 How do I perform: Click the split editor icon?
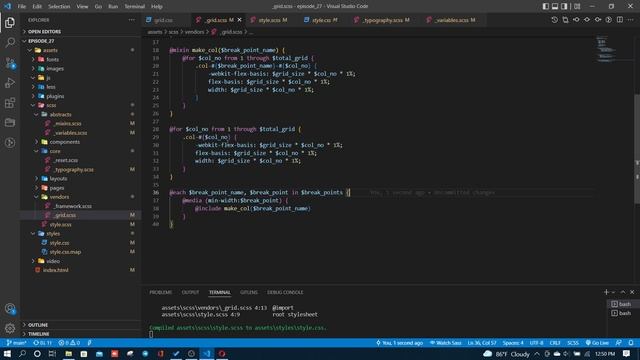(620, 20)
